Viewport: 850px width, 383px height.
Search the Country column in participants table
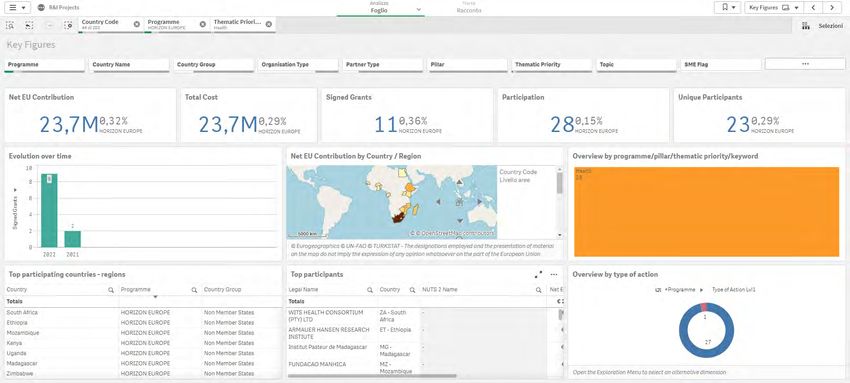click(412, 290)
